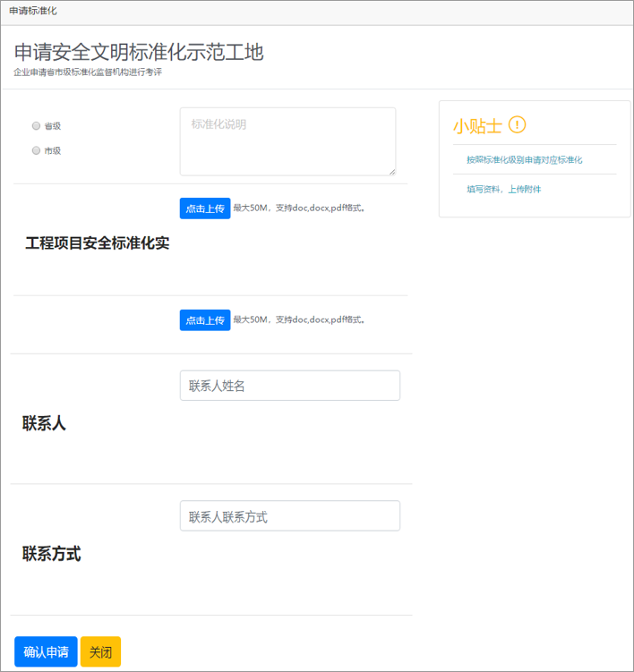Select the 省级 radio button
The width and height of the screenshot is (634, 672).
tap(36, 125)
